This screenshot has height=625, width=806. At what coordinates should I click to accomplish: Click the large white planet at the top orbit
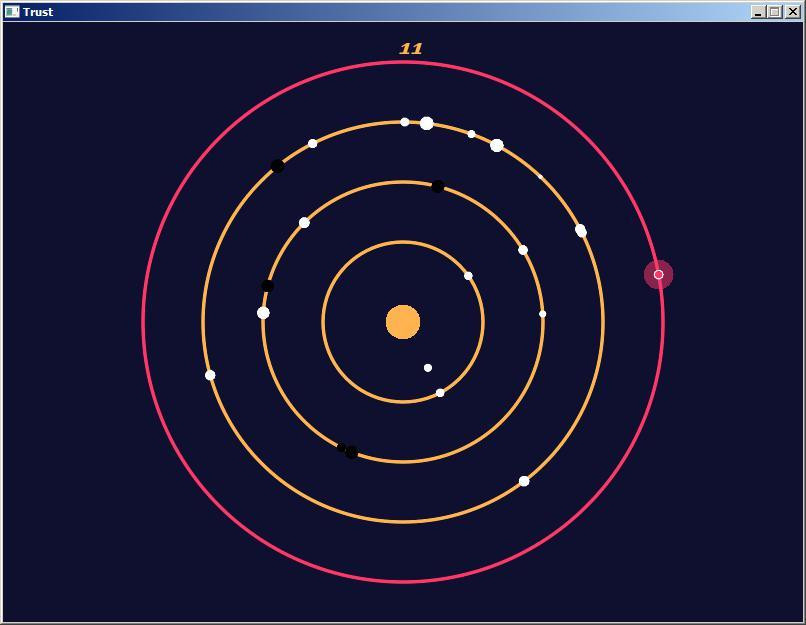pyautogui.click(x=427, y=124)
